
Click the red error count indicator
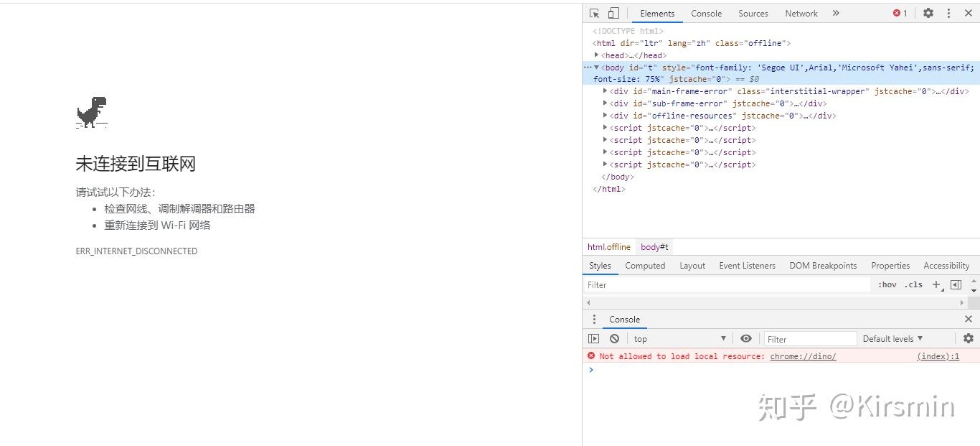pos(900,13)
